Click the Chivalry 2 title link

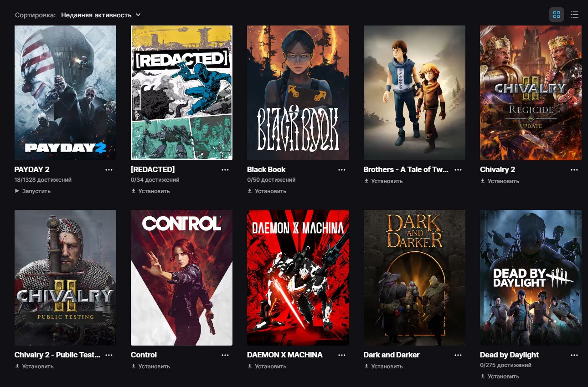(497, 170)
